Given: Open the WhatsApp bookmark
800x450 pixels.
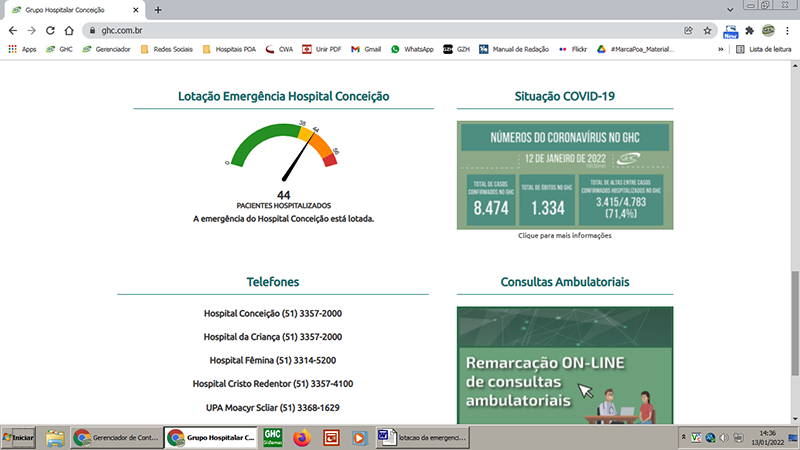Looking at the screenshot, I should (418, 48).
